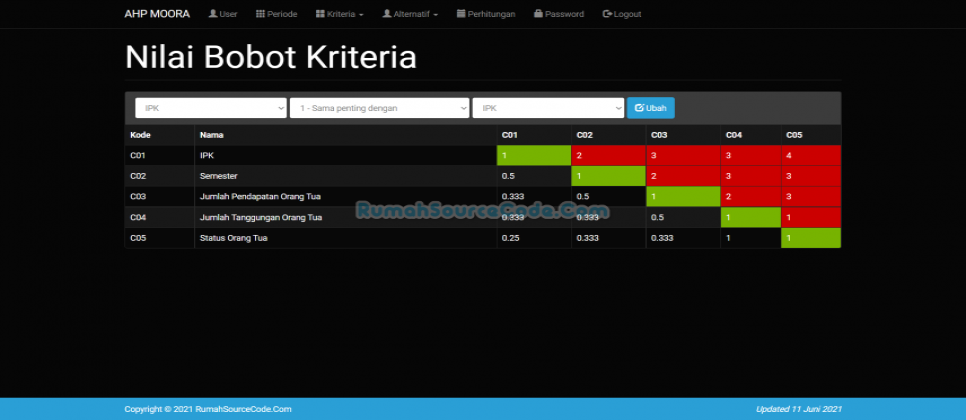
Task: Select 'Status Orang Tua' cell
Action: [346, 238]
